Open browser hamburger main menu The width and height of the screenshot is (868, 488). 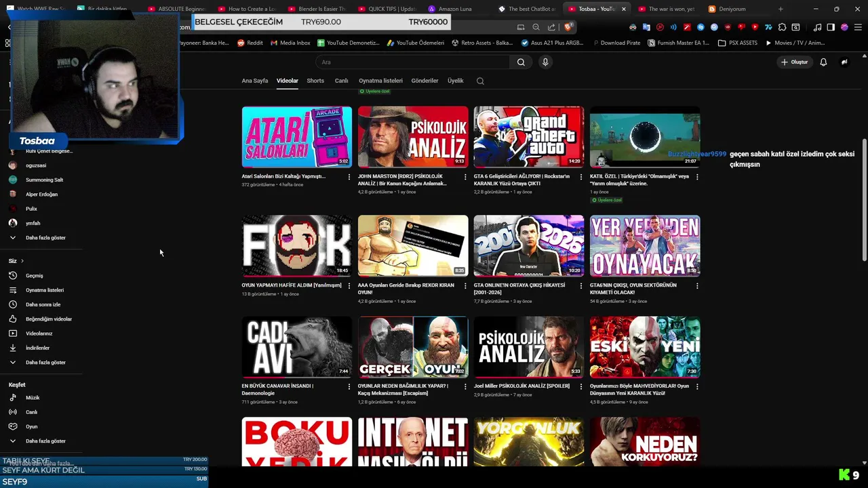(x=858, y=27)
